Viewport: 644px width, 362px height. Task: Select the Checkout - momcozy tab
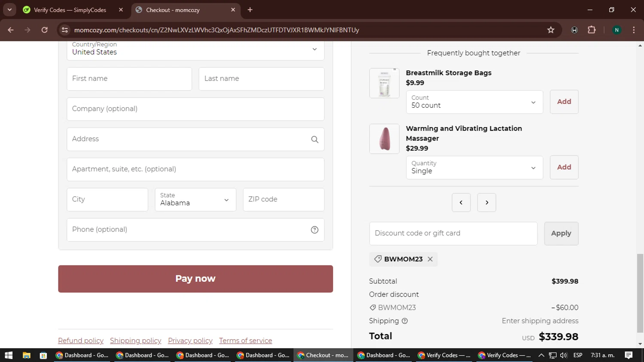pos(185,10)
